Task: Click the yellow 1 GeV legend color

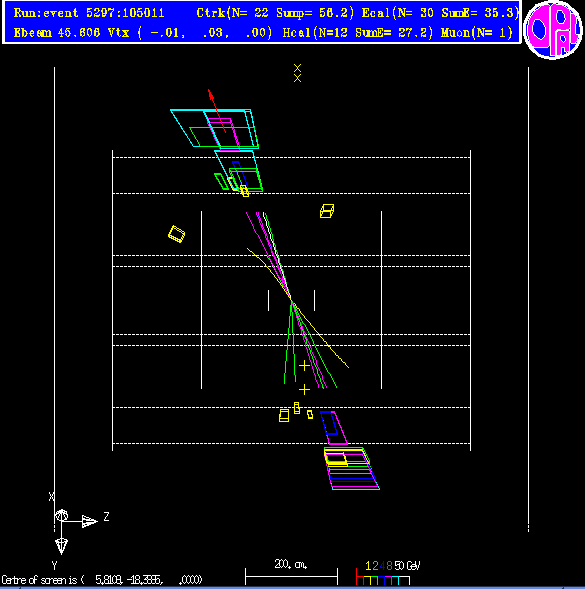Action: (x=368, y=566)
